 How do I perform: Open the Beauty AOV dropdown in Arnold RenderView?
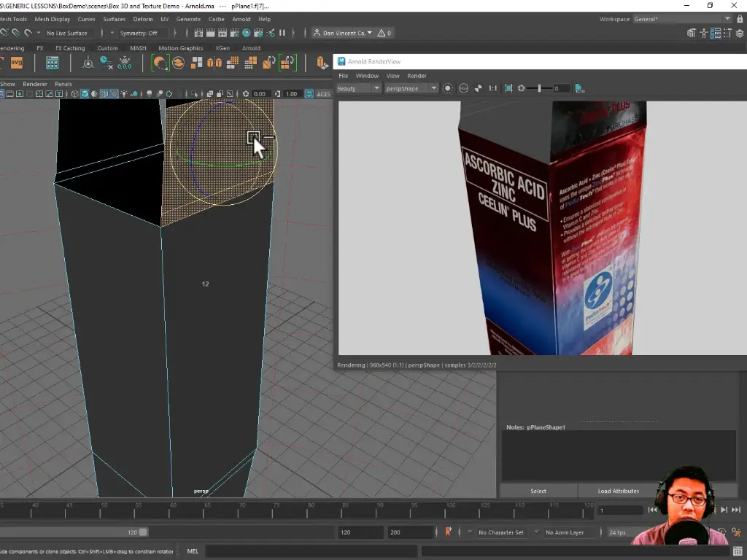tap(357, 87)
